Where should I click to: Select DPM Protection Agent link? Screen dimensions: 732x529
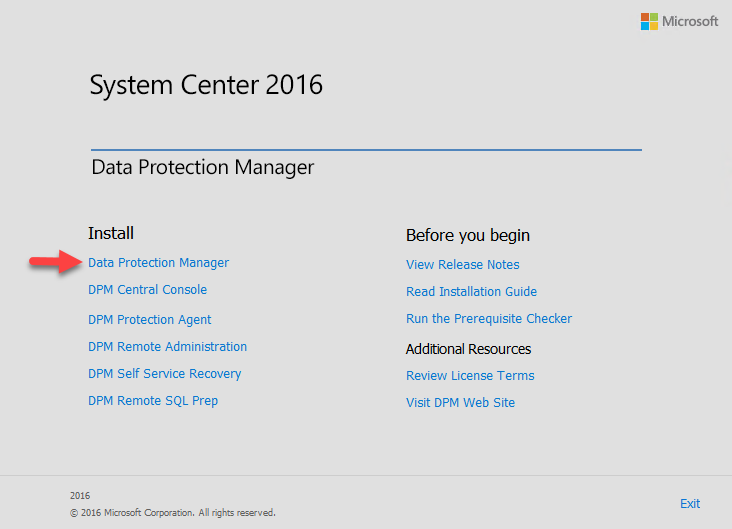pyautogui.click(x=149, y=320)
